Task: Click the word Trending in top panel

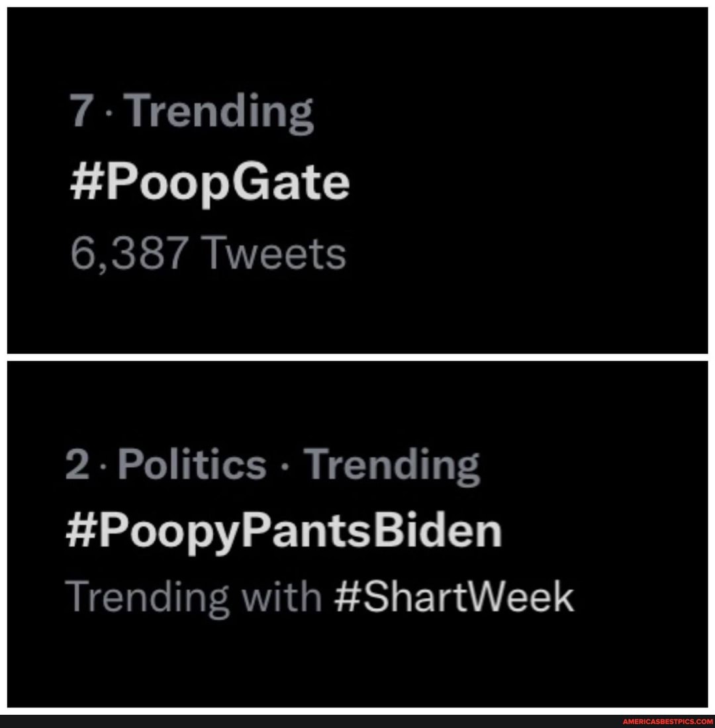Action: (x=222, y=111)
